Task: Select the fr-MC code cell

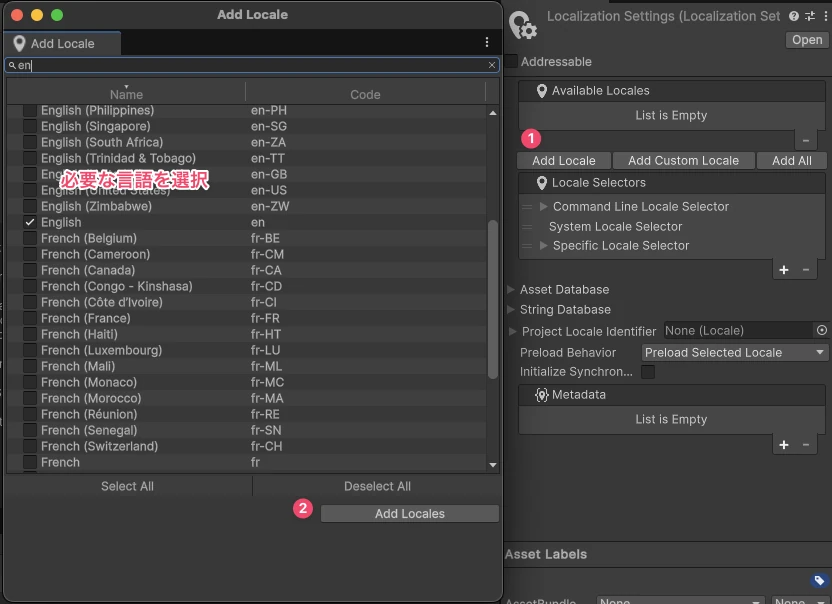Action: click(x=267, y=382)
